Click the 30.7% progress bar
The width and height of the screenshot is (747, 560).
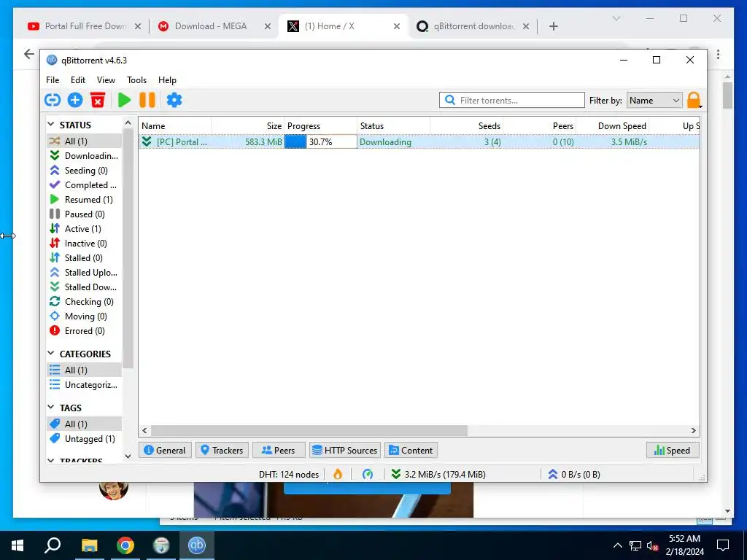click(321, 141)
